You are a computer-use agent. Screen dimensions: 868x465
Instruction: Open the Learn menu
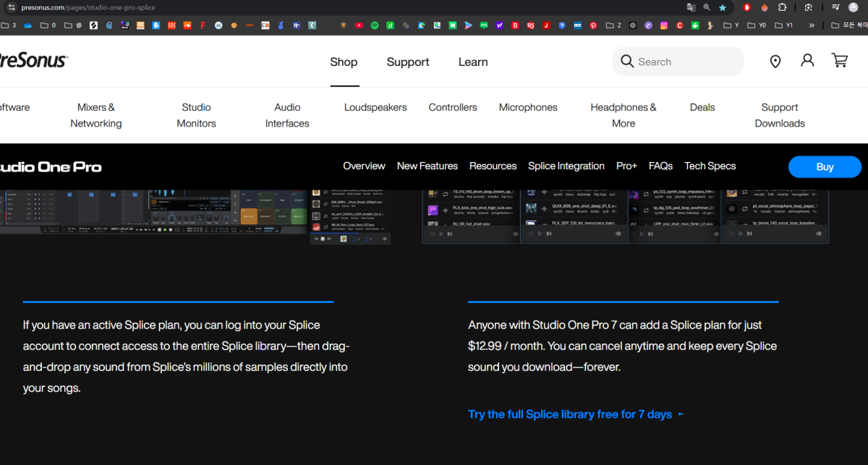pyautogui.click(x=473, y=62)
